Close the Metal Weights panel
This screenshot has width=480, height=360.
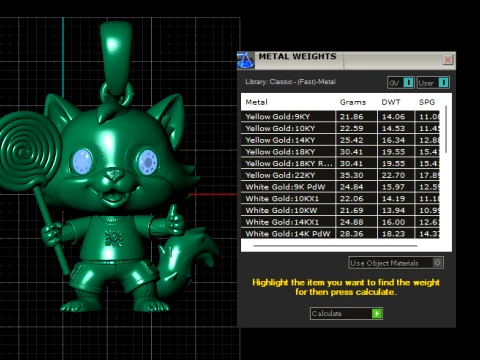pos(448,60)
